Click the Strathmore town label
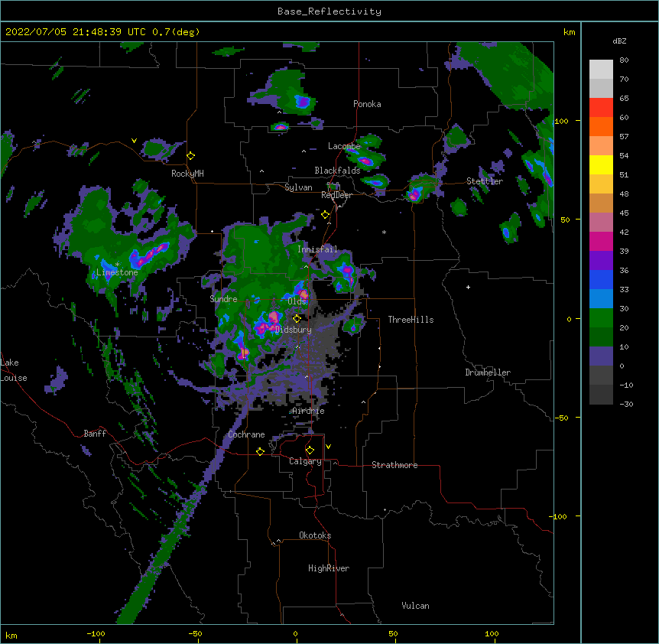 (x=394, y=465)
